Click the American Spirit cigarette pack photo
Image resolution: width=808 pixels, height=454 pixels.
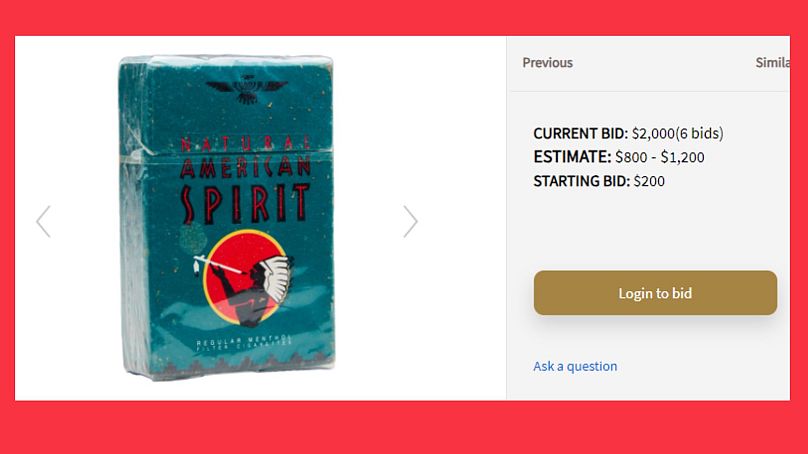[227, 217]
